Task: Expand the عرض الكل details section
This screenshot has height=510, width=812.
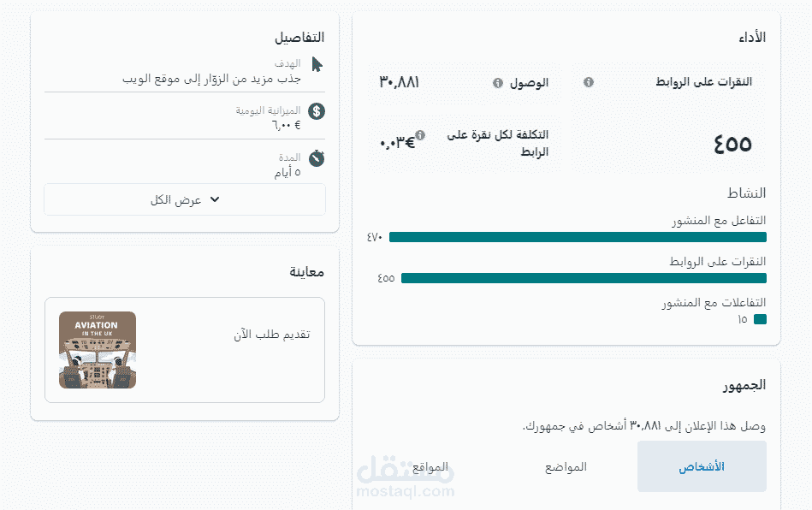Action: click(185, 199)
